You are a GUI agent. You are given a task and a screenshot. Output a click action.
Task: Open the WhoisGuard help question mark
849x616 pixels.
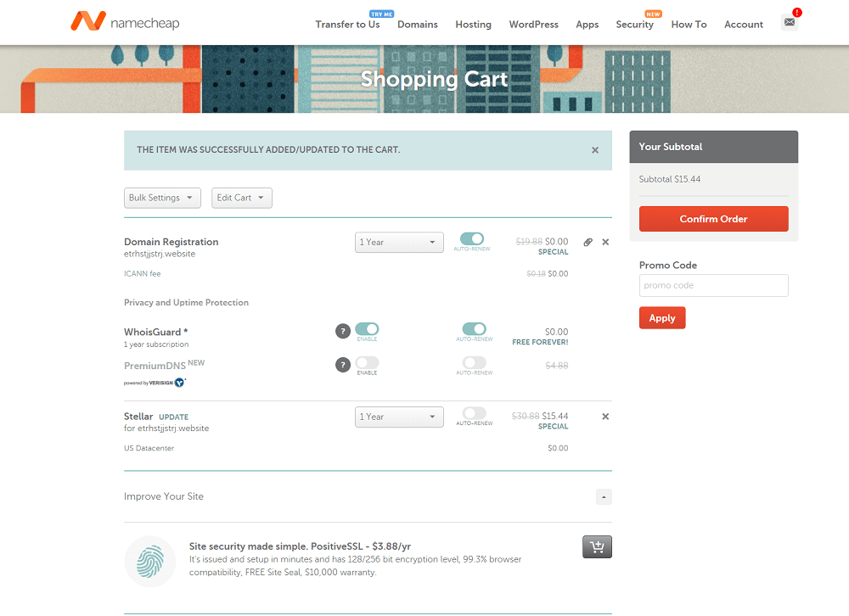pyautogui.click(x=343, y=331)
